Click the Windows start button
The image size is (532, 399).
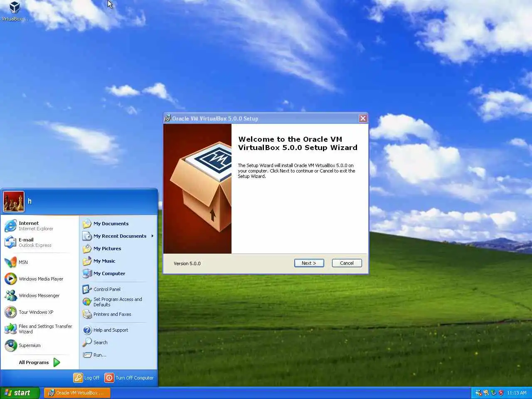20,393
